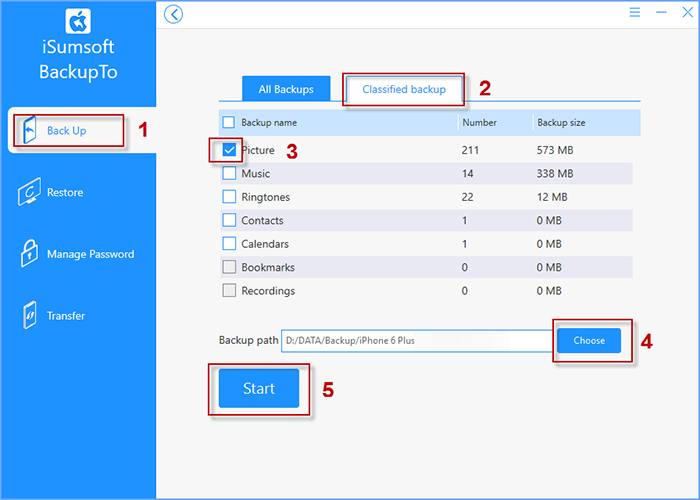Screen dimensions: 700x500
Task: Switch to the All Backups tab
Action: point(286,89)
